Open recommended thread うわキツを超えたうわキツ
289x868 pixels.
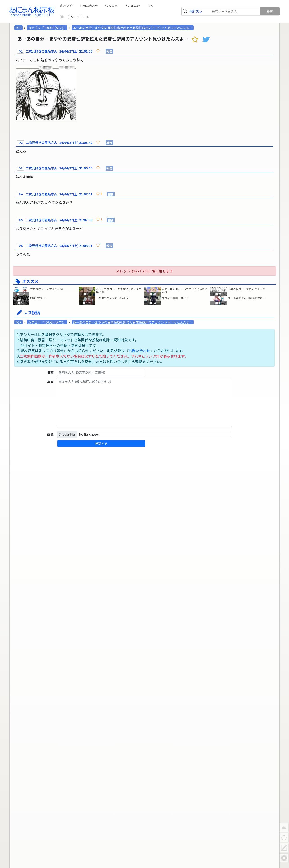112,298
